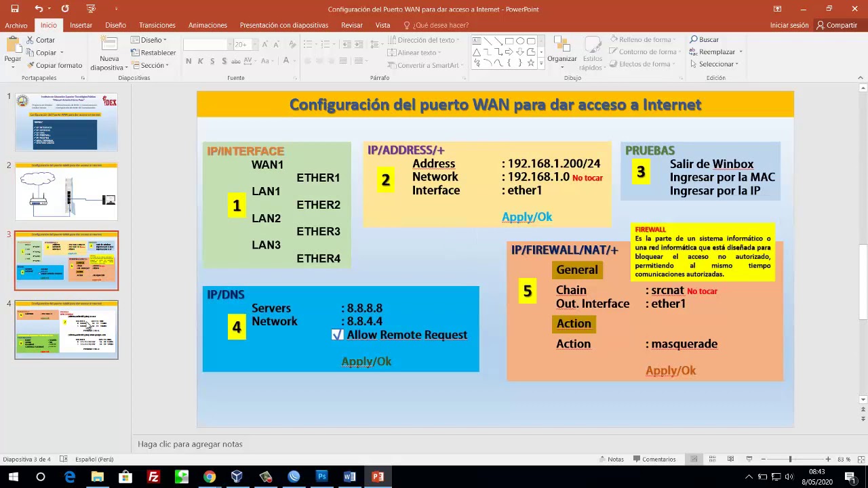The width and height of the screenshot is (868, 488).
Task: Open FileZilla from the taskbar
Action: [x=153, y=477]
